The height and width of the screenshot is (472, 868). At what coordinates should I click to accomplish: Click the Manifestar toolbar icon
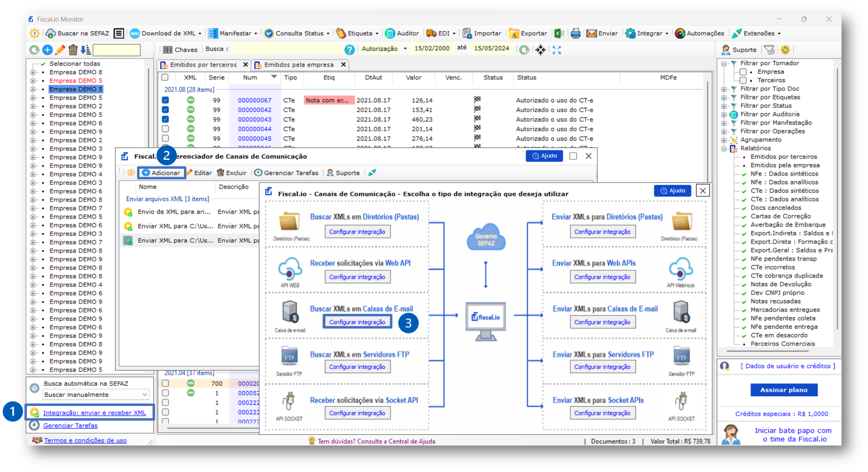[213, 33]
